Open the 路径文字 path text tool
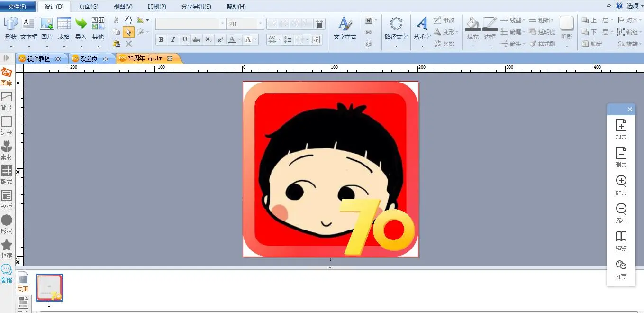 pos(396,28)
